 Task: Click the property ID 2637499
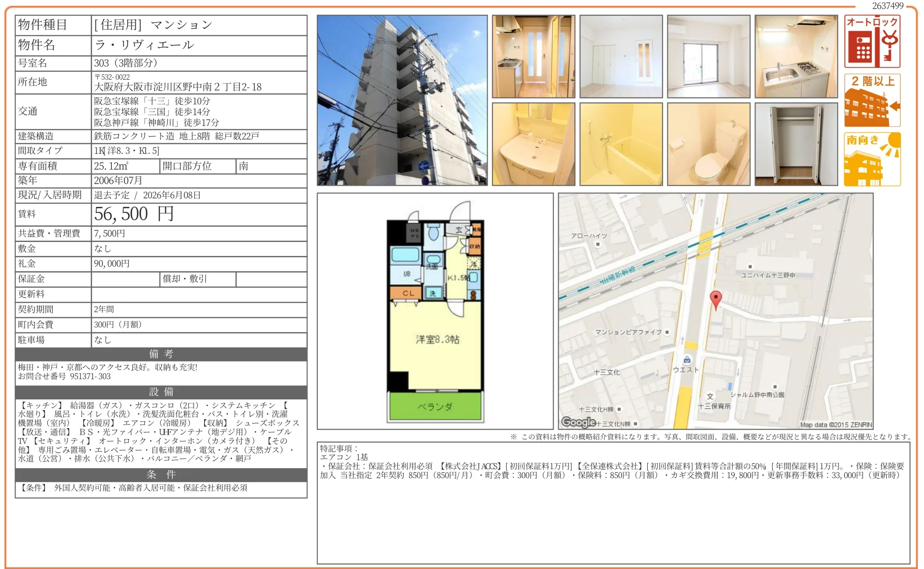point(888,6)
